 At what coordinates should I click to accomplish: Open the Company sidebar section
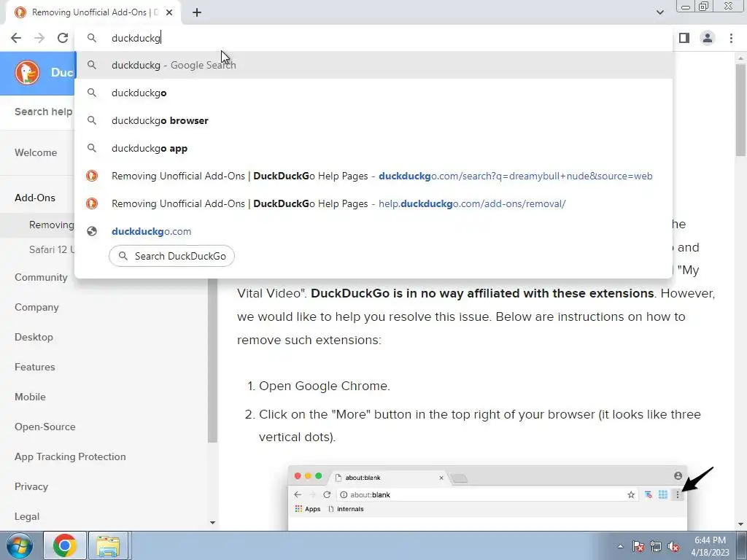[x=36, y=308]
